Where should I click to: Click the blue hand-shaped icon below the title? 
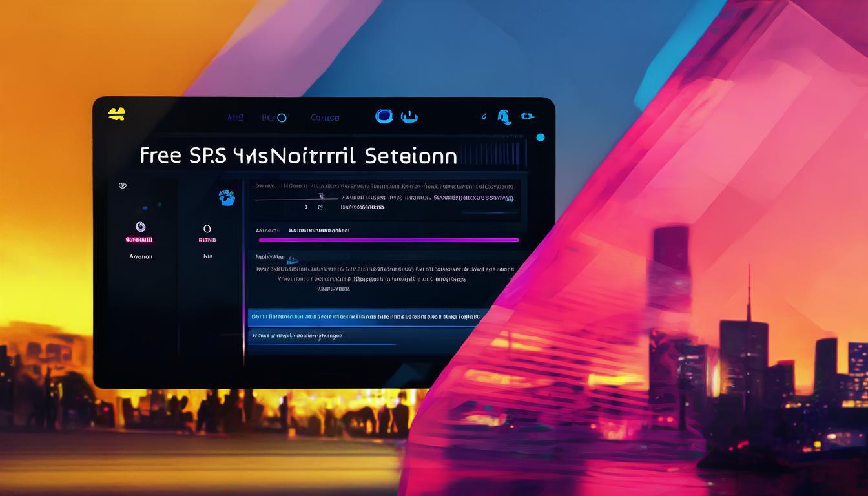coord(227,198)
